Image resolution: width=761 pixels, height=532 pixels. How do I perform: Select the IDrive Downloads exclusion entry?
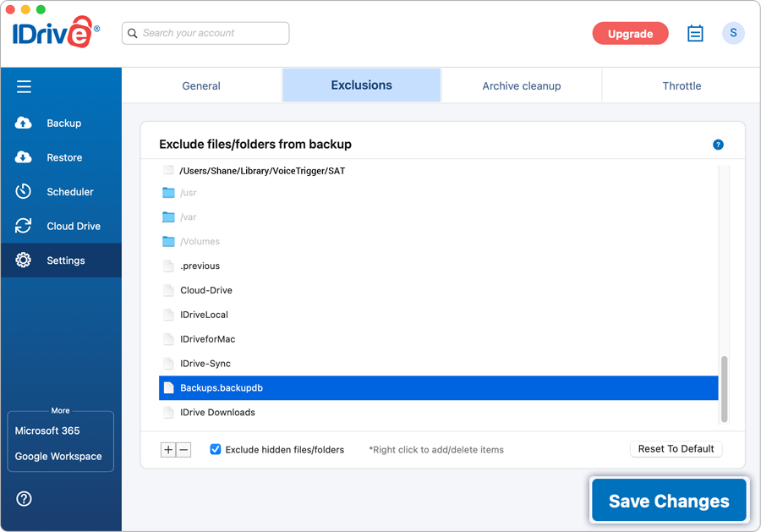[x=439, y=412]
